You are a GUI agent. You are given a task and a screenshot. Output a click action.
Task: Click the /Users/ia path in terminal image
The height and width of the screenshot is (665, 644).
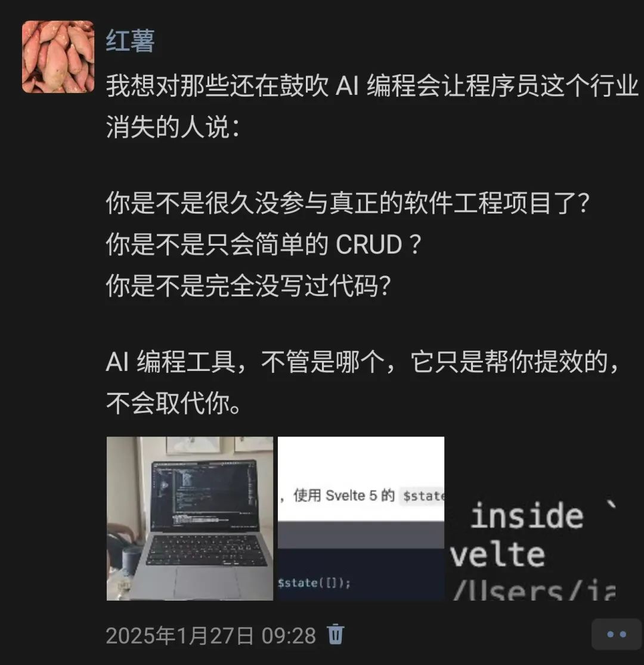pos(533,591)
